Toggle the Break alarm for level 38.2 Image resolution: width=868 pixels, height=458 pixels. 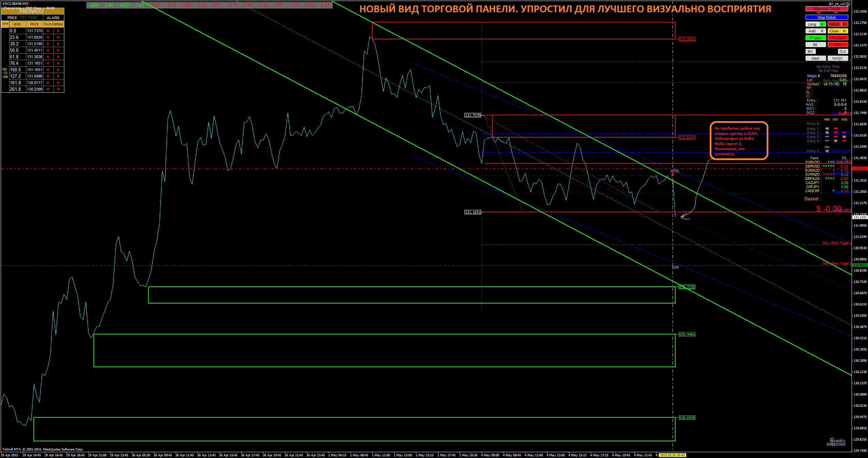pos(58,44)
